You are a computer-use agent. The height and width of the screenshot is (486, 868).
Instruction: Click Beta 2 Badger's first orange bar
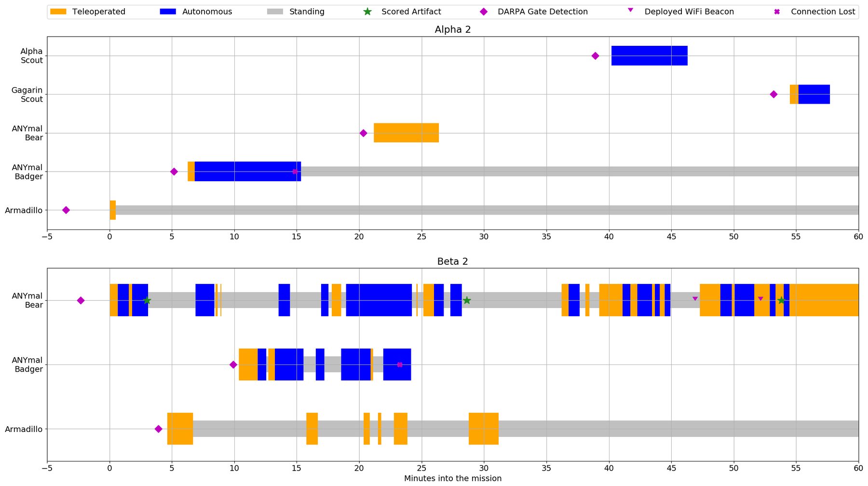click(248, 364)
